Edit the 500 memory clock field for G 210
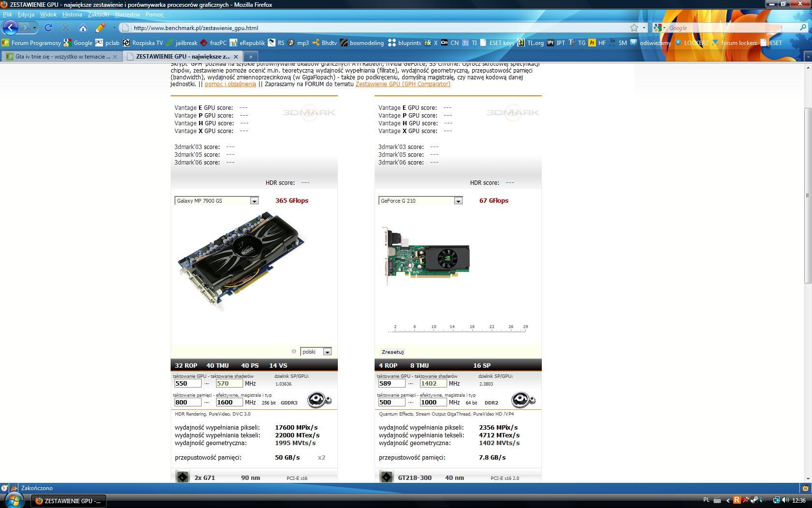The height and width of the screenshot is (508, 812). click(x=391, y=402)
